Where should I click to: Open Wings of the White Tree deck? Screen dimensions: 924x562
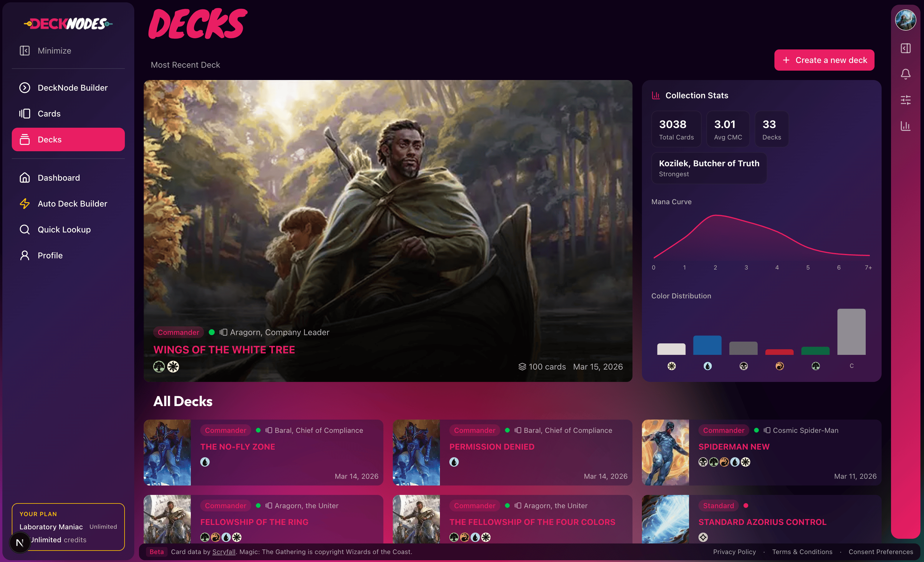click(x=224, y=350)
